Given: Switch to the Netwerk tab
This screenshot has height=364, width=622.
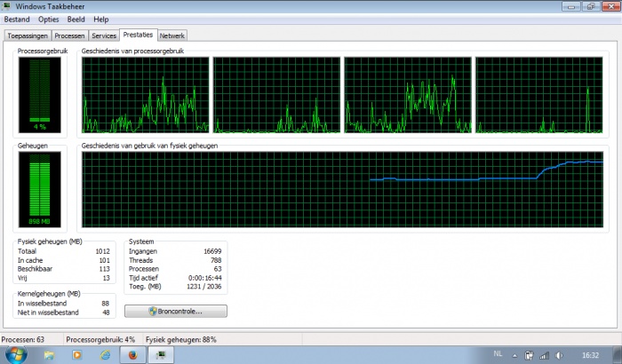Looking at the screenshot, I should coord(171,36).
